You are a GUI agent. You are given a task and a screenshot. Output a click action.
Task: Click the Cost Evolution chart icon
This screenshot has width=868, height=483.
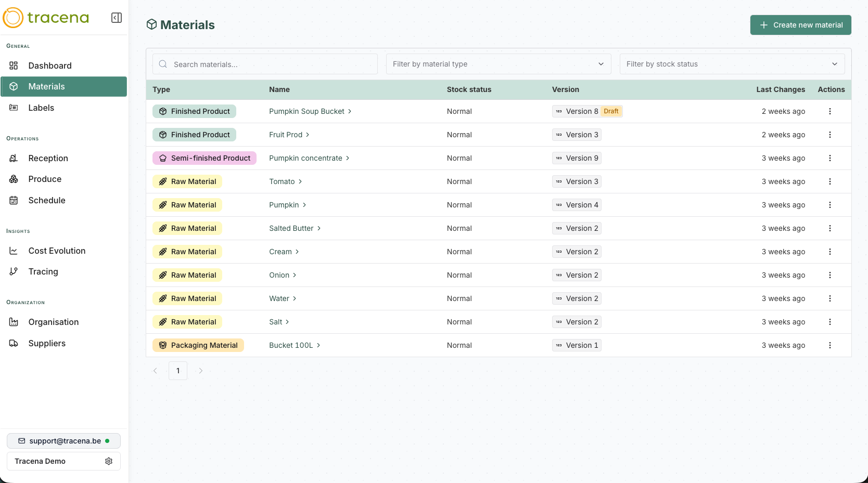click(14, 251)
